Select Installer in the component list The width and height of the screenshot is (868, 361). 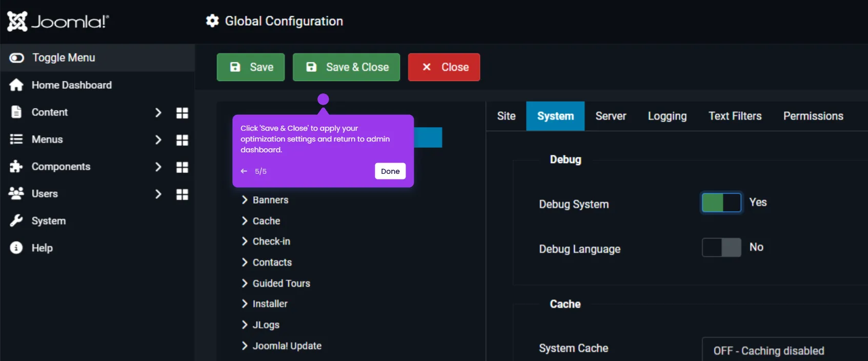270,304
